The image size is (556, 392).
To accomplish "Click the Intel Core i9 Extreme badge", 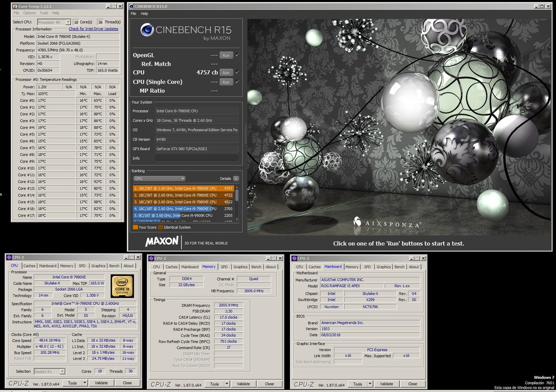I will pyautogui.click(x=123, y=286).
